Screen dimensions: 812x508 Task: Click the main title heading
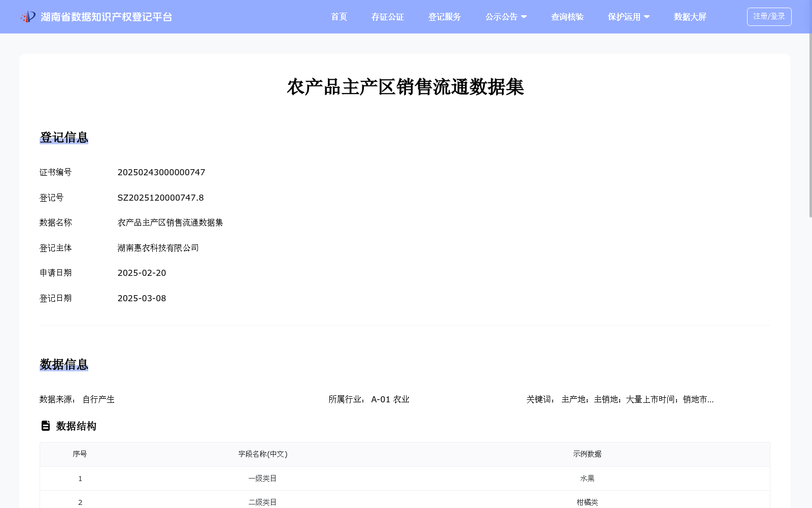click(405, 87)
